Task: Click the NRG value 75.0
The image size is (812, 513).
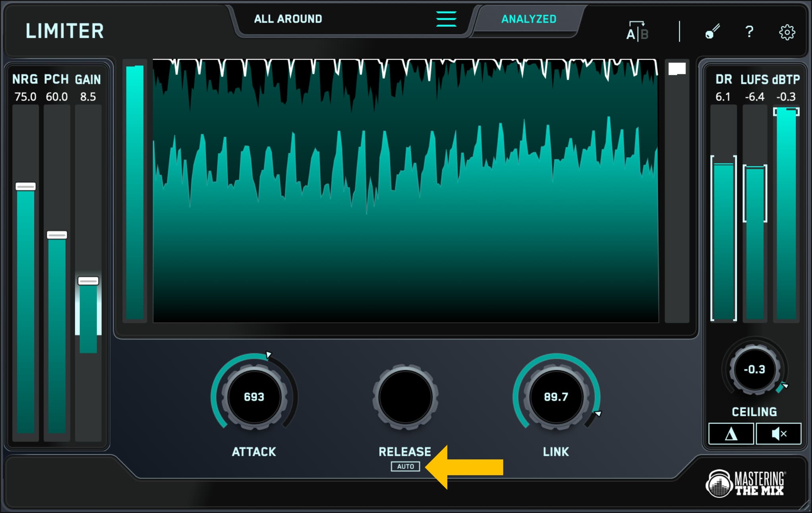Action: (25, 97)
